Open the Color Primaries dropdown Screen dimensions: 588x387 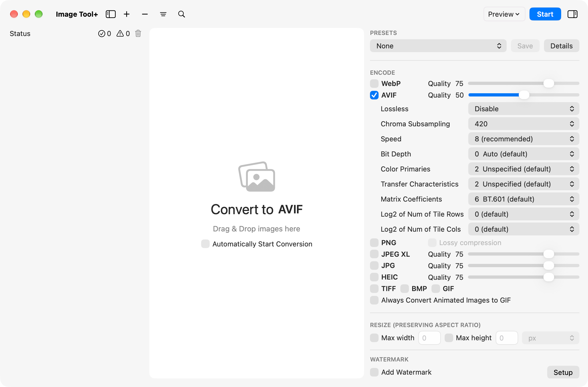(x=524, y=169)
